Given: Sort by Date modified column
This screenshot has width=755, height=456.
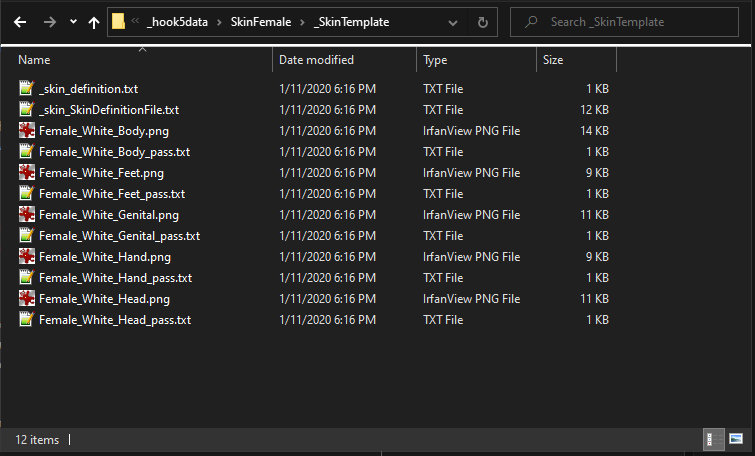Looking at the screenshot, I should [x=316, y=60].
